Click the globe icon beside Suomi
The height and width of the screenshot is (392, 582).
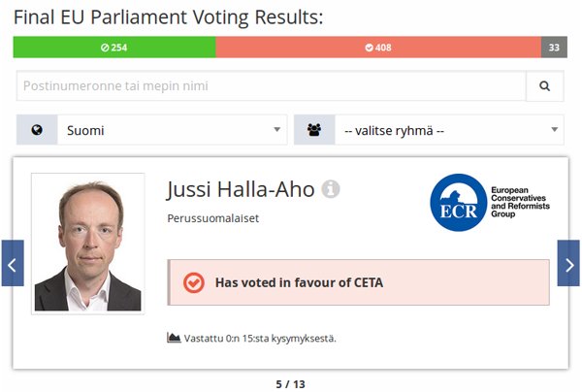click(37, 130)
